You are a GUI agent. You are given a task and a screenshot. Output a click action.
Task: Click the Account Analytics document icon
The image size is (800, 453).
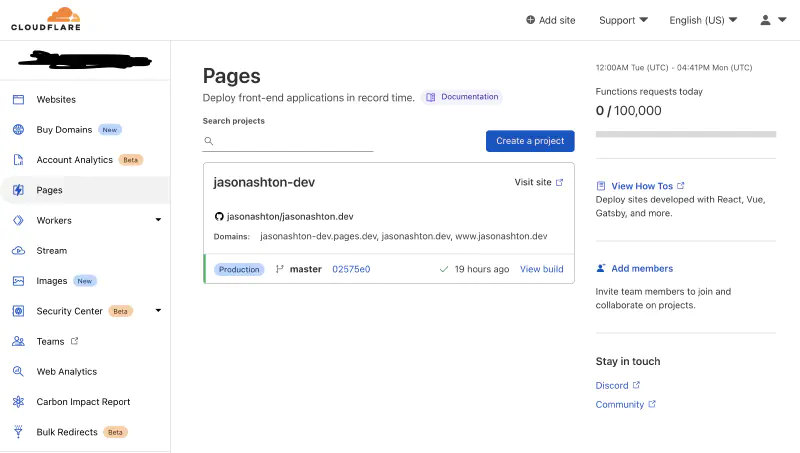click(x=18, y=160)
